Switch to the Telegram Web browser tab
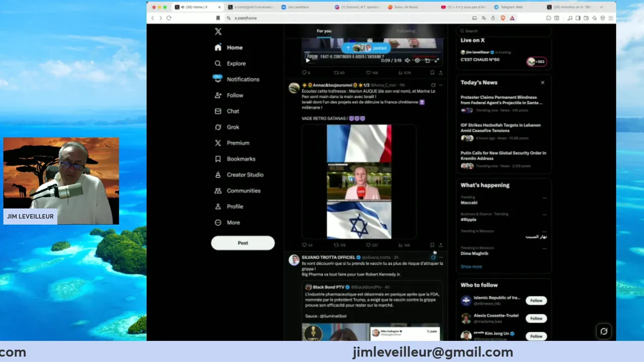 point(512,7)
